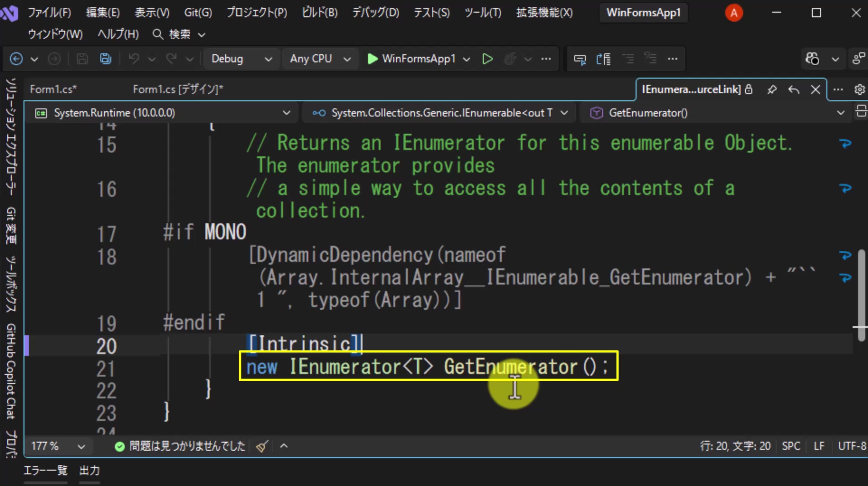Open the Debug configuration dropdown
Viewport: 868px width, 486px height.
[241, 59]
